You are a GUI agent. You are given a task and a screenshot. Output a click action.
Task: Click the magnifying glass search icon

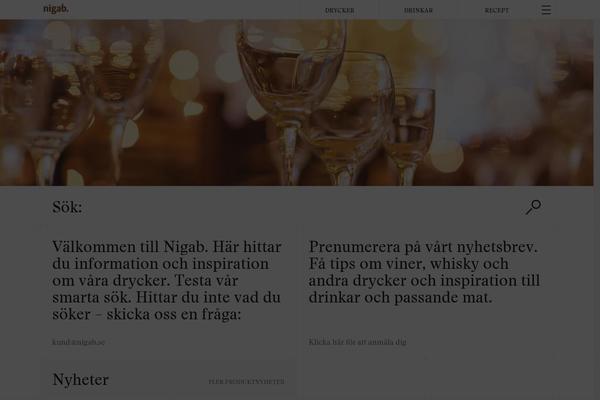(x=533, y=207)
